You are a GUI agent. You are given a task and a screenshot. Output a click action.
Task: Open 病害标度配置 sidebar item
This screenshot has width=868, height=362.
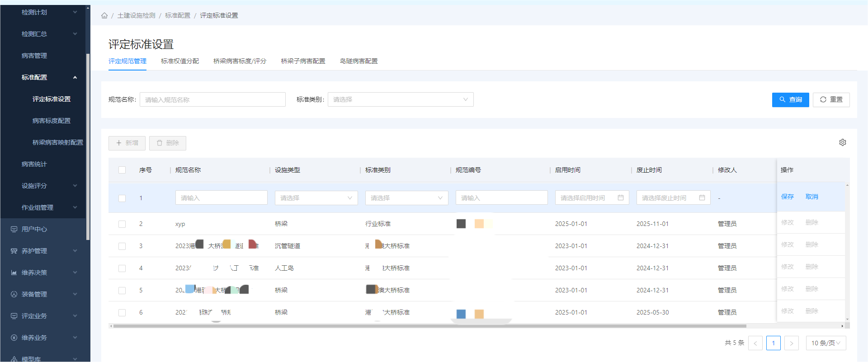[52, 121]
